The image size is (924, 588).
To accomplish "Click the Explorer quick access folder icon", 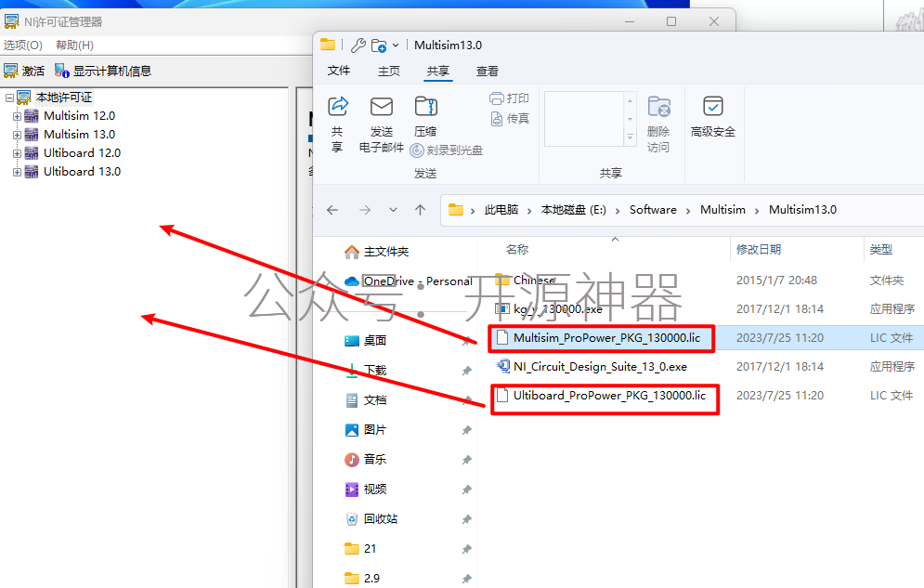I will coord(328,45).
